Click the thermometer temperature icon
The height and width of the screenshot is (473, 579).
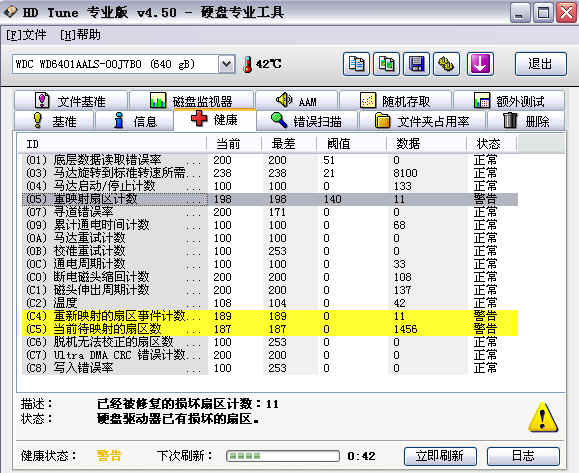[x=248, y=64]
